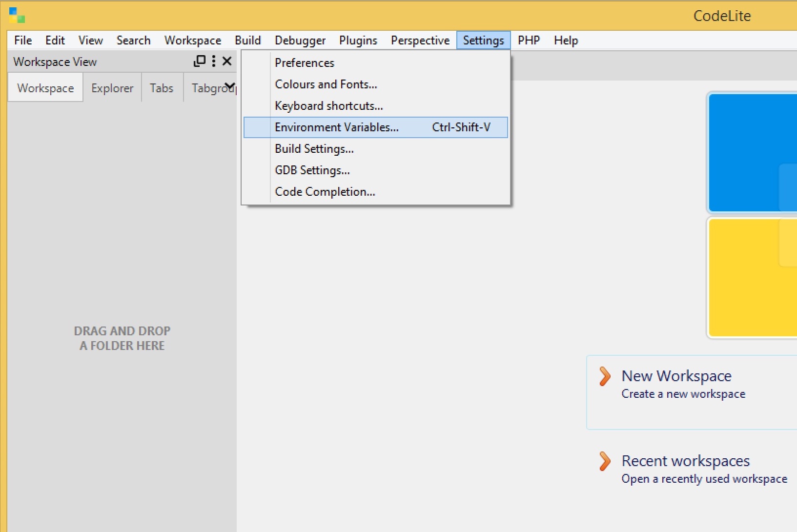Choose GDB Settings... menu entry
The image size is (797, 532).
(x=376, y=170)
